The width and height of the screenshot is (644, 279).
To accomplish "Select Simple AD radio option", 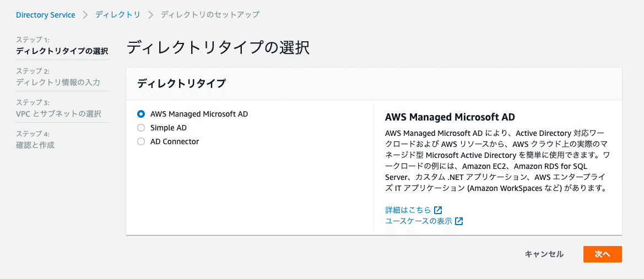I will (141, 128).
